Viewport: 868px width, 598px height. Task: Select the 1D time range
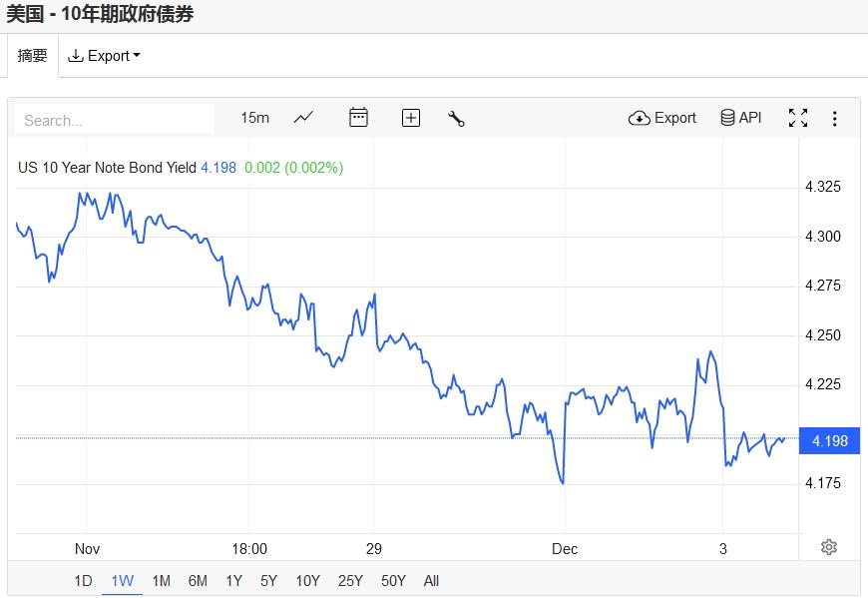(83, 581)
